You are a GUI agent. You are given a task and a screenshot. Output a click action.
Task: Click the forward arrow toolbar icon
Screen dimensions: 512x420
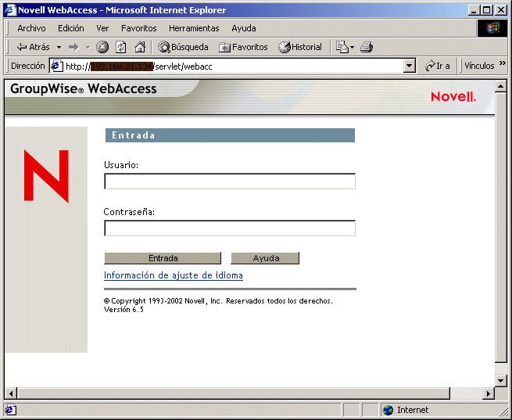(73, 48)
